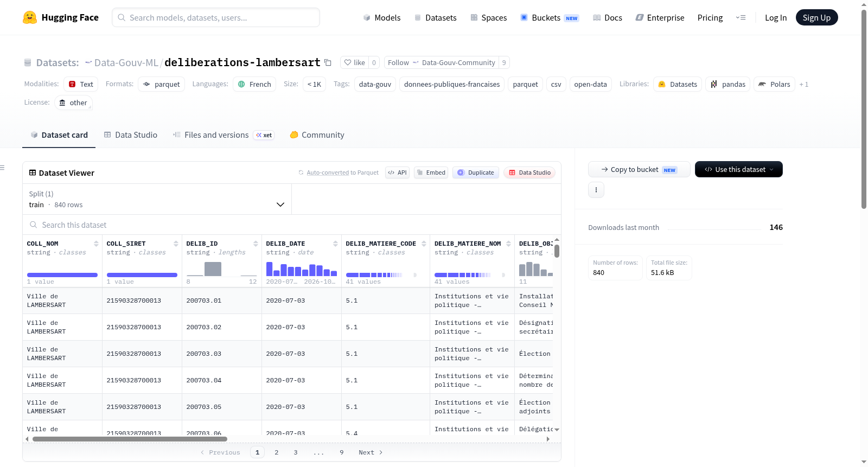Go to Next page of rows
This screenshot has height=467, width=868.
[371, 452]
